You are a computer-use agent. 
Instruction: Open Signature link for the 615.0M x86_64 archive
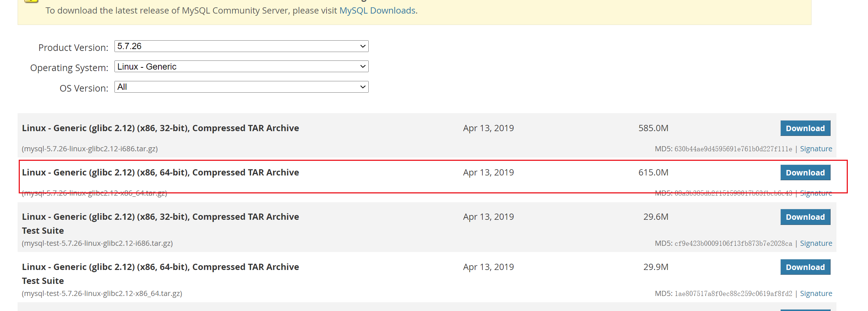(x=816, y=193)
